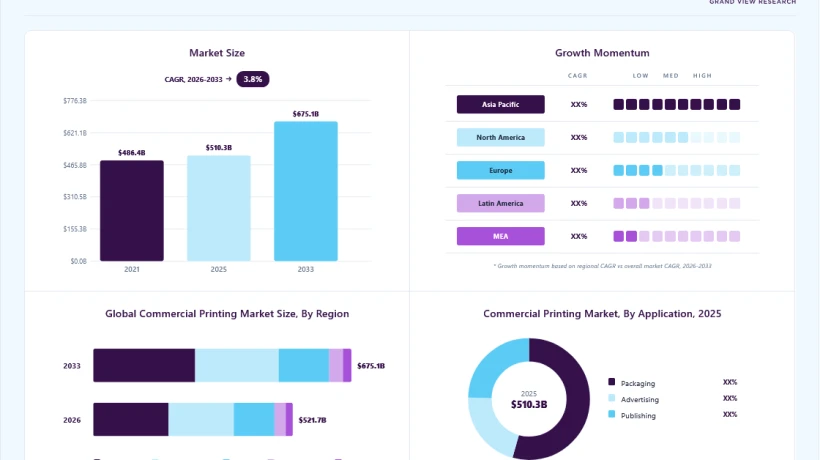This screenshot has height=460, width=820.
Task: Click Commercial Printing Market By Application title
Action: pyautogui.click(x=602, y=314)
